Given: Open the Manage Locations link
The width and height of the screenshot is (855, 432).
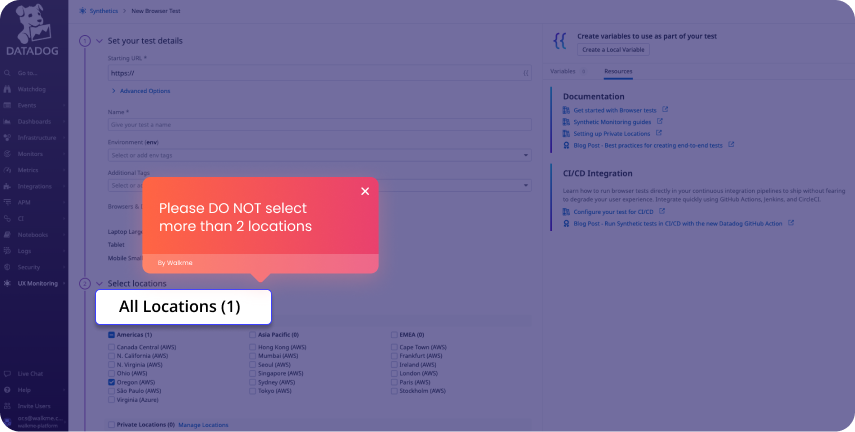Looking at the screenshot, I should click(203, 425).
